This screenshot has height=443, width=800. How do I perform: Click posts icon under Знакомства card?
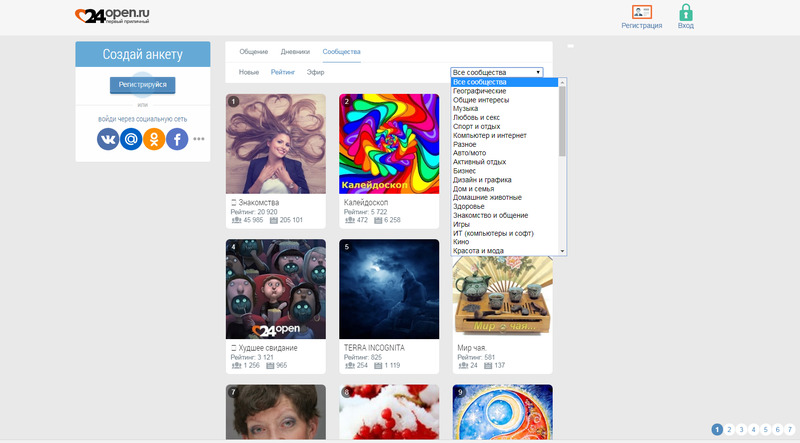click(273, 220)
